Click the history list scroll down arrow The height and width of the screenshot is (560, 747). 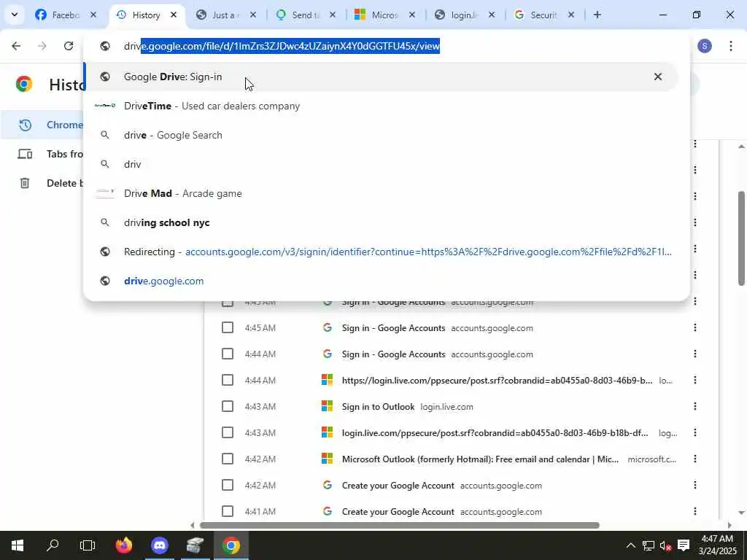741,513
